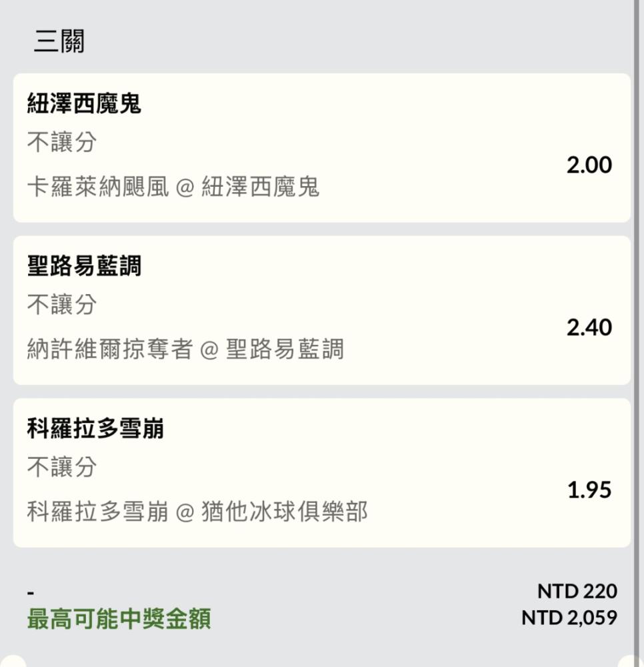Tap the 2.00 odds value
This screenshot has width=644, height=667.
click(x=589, y=165)
